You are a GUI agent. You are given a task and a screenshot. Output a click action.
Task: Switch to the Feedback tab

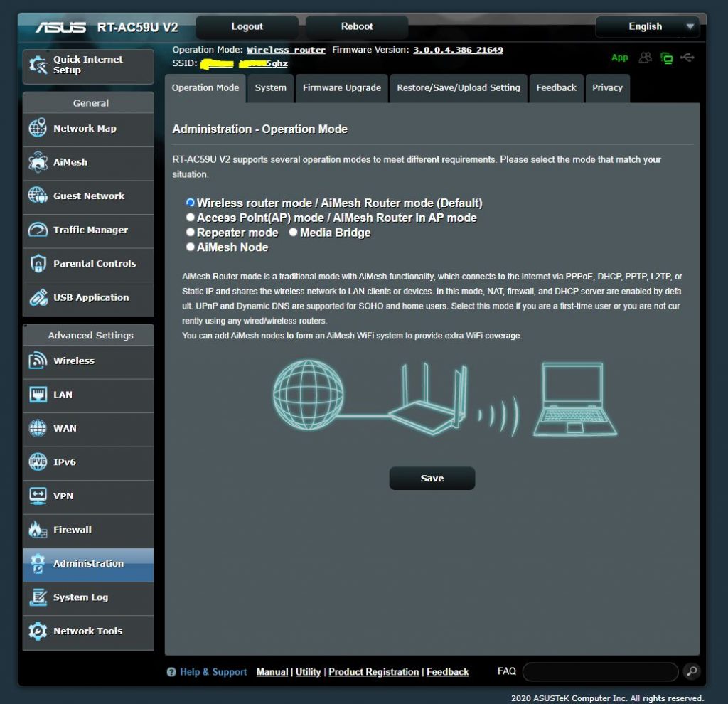pos(556,87)
